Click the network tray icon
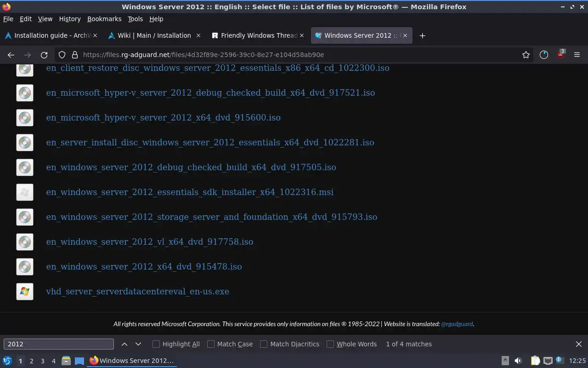The height and width of the screenshot is (368, 588). click(x=548, y=361)
